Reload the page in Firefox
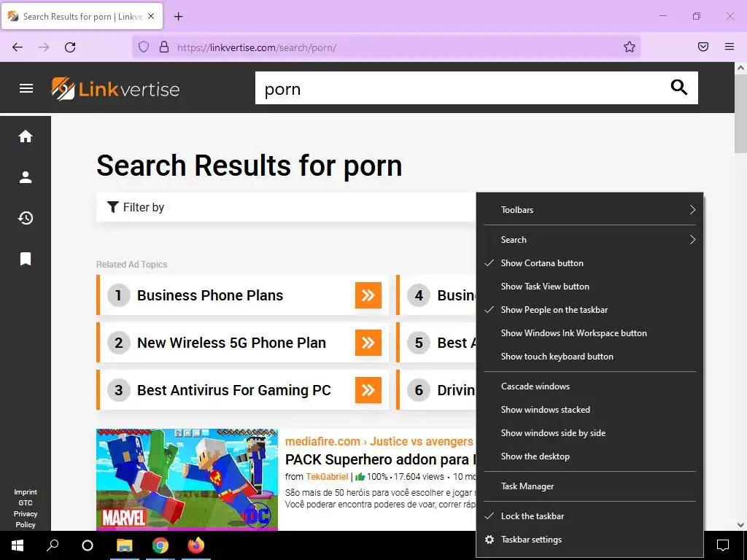Image resolution: width=747 pixels, height=560 pixels. click(70, 47)
